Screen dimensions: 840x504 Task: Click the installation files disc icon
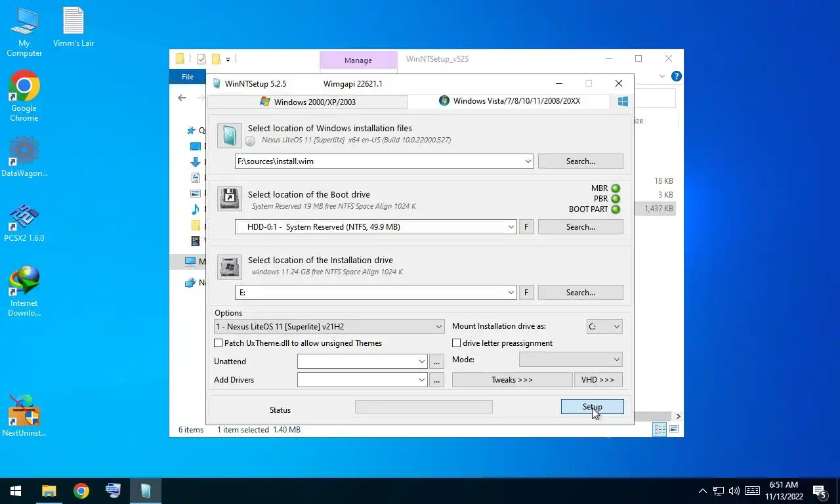click(230, 135)
